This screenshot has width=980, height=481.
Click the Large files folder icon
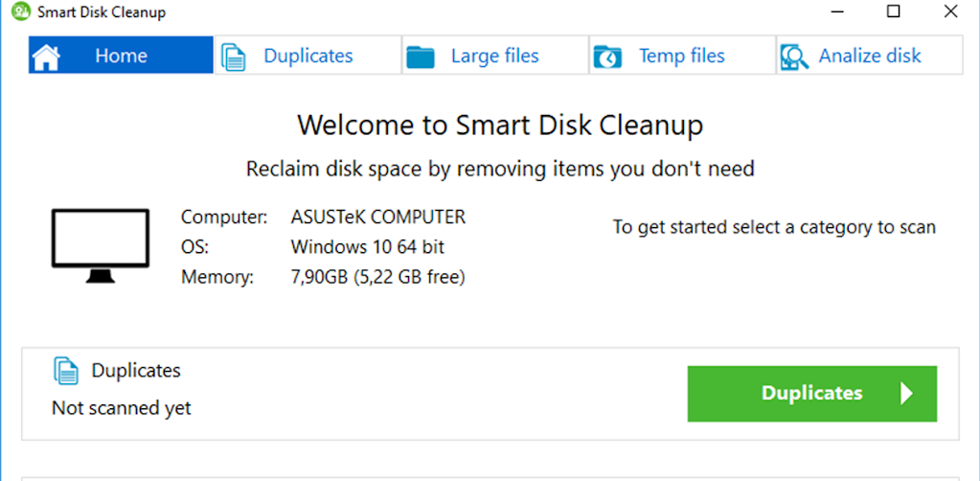(x=421, y=57)
